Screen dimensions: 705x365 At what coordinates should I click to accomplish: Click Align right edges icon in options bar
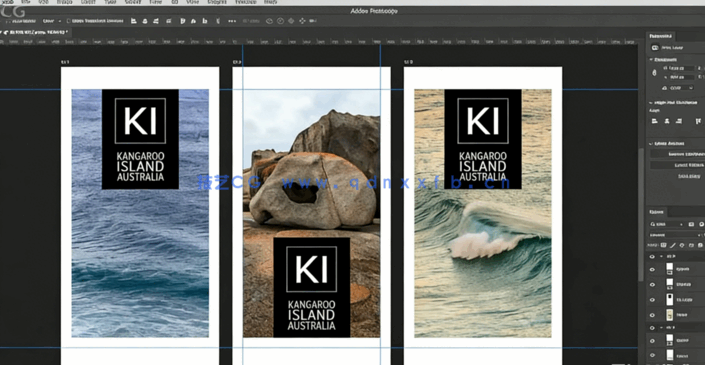[156, 21]
